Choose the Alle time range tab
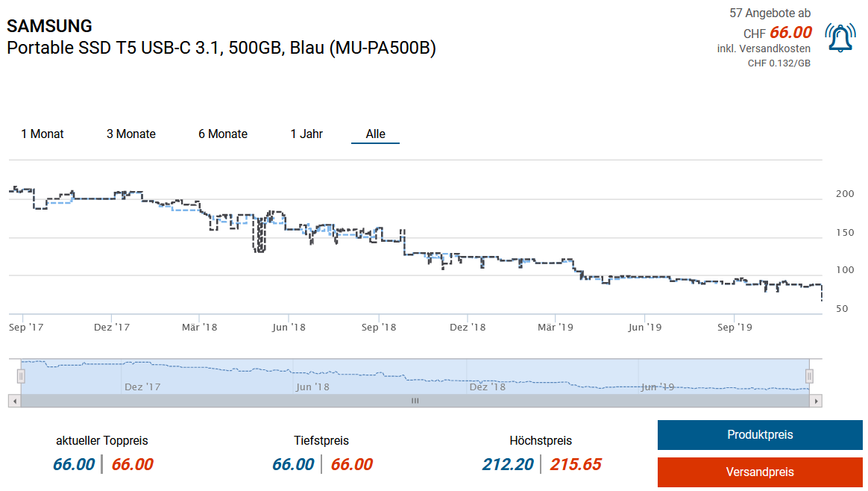The width and height of the screenshot is (868, 491). point(376,134)
